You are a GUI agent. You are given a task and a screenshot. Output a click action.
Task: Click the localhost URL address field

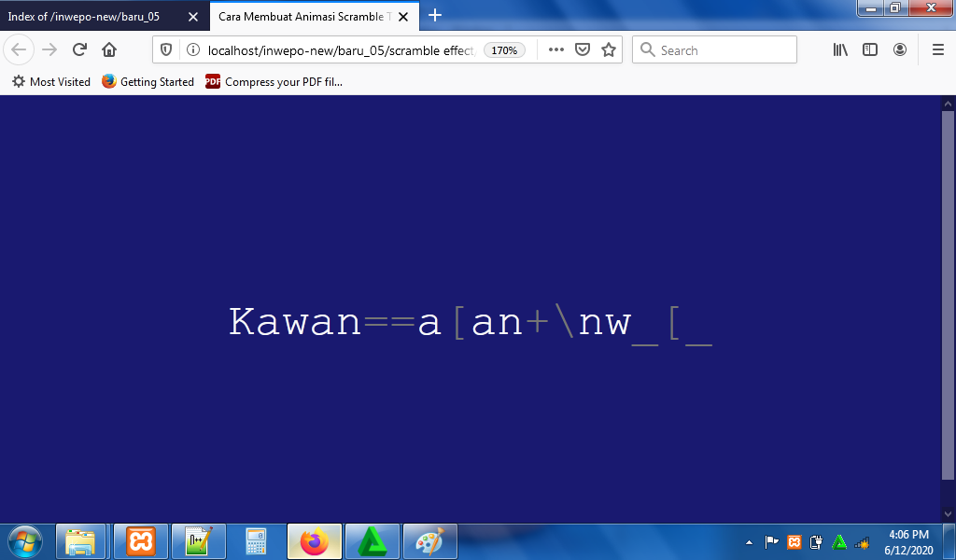coord(340,50)
